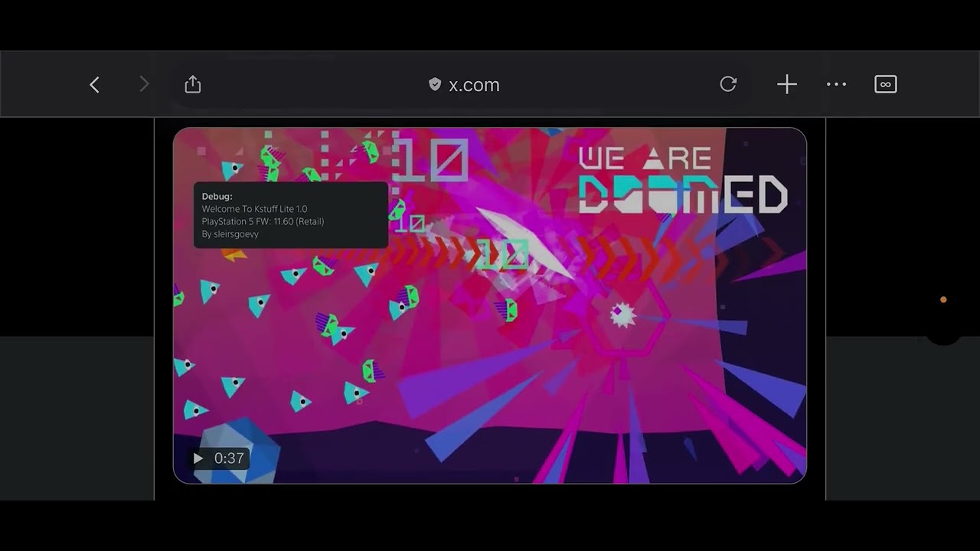This screenshot has width=980, height=551.
Task: Click the 'PlayStation 5 FW: 11.60 (Retail)' line
Action: pos(263,221)
